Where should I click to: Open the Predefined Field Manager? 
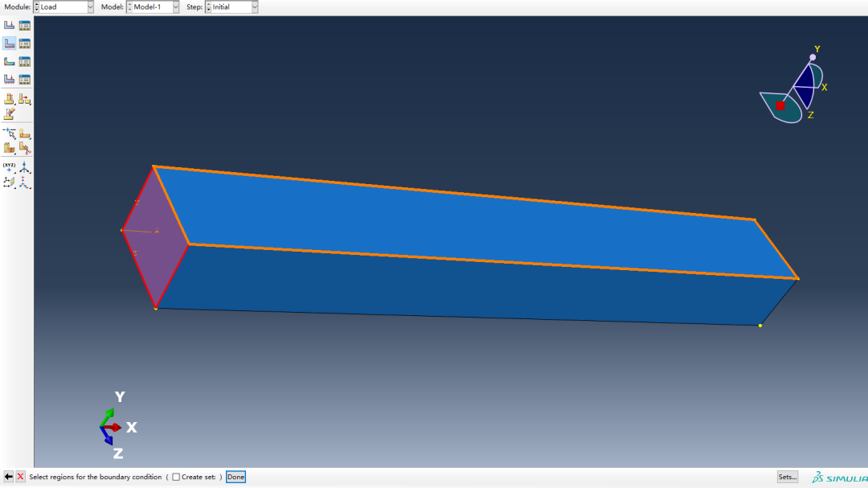click(x=24, y=61)
